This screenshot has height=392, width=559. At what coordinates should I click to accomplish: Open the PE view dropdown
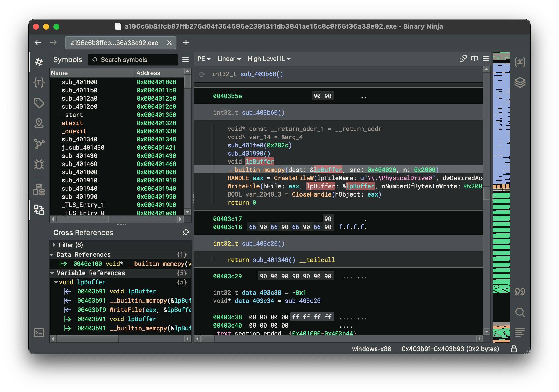click(203, 59)
